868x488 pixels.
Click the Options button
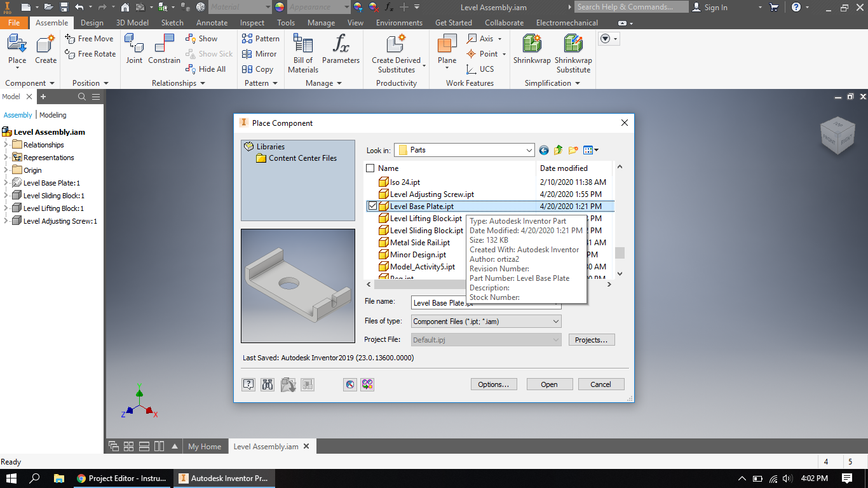pos(494,384)
